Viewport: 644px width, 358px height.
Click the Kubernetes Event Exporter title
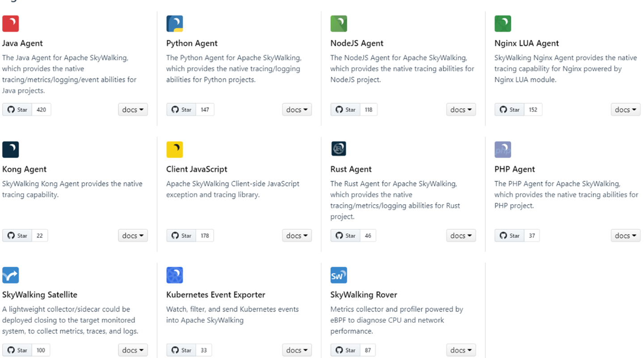(x=216, y=295)
